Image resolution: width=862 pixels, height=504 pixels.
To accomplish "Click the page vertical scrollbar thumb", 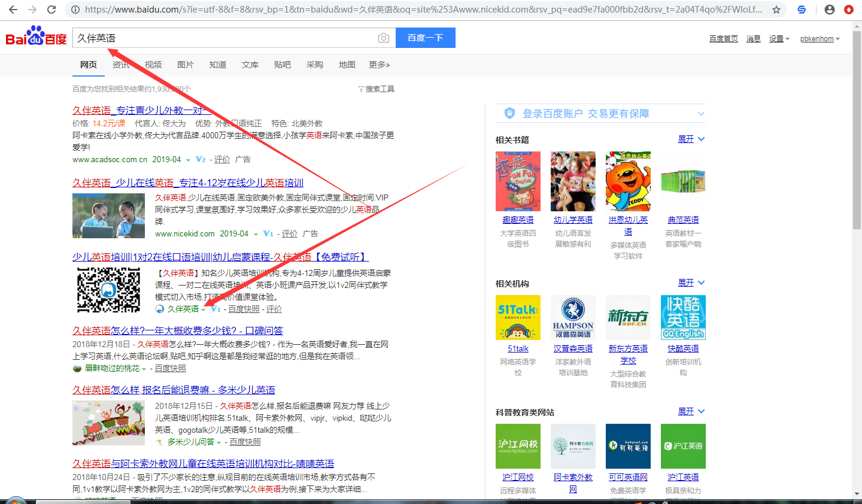I will (x=857, y=129).
